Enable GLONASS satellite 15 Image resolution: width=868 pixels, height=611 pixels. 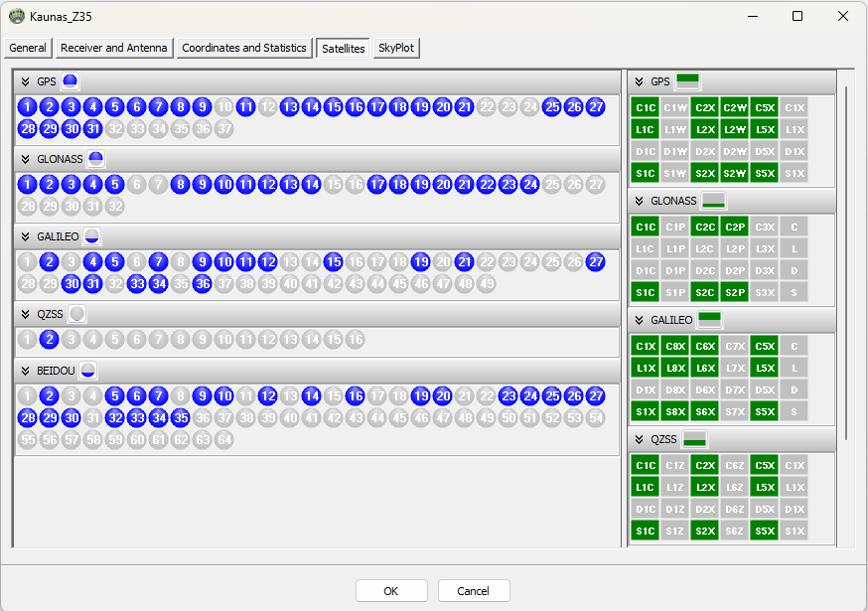(334, 185)
